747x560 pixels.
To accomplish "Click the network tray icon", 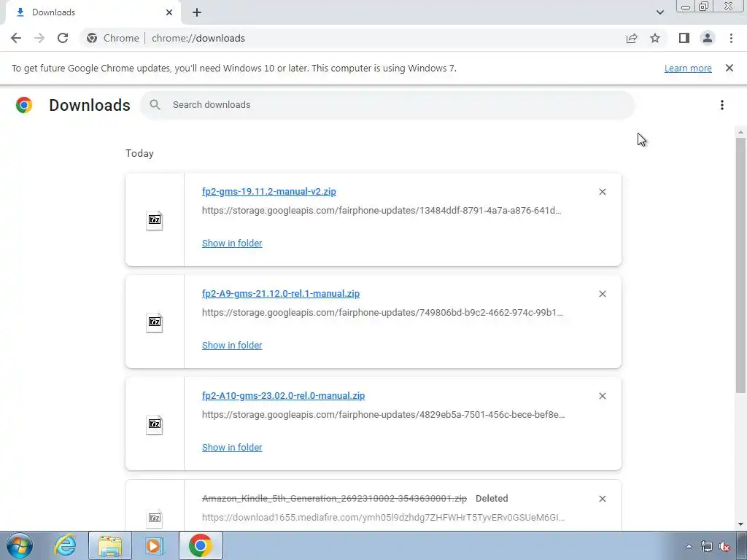I will tap(706, 546).
